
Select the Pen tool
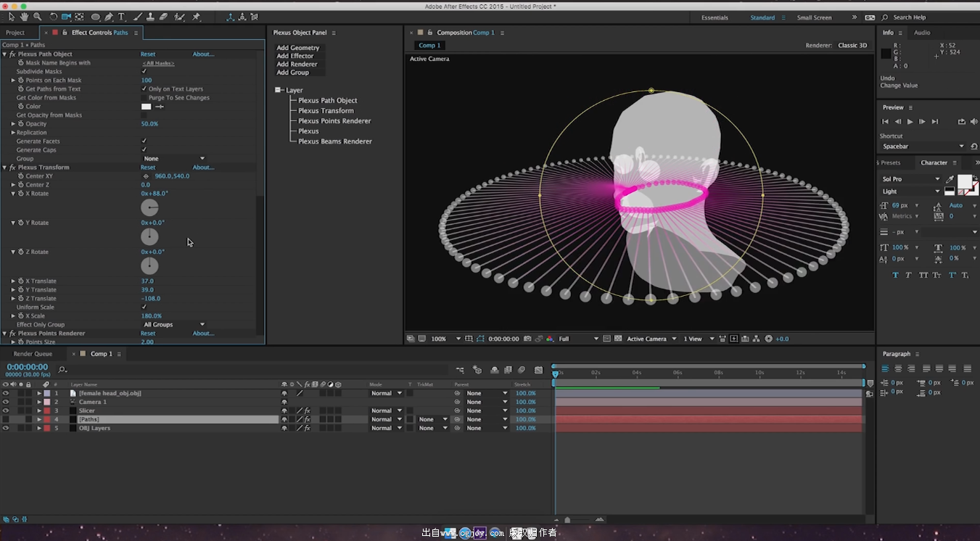[x=109, y=17]
